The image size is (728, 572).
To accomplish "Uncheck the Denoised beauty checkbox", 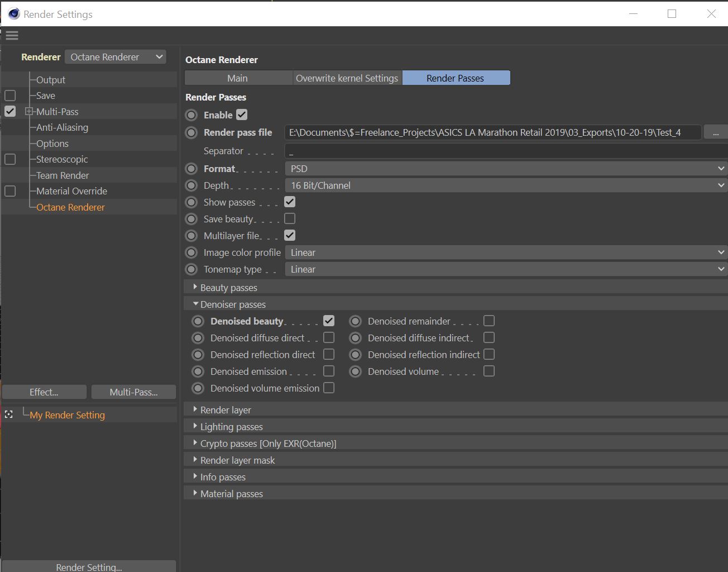I will click(x=329, y=321).
